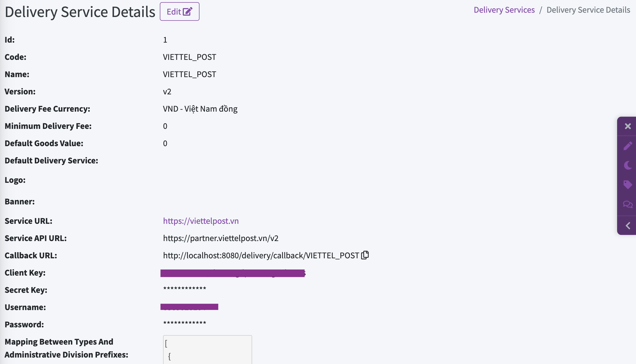636x364 pixels.
Task: Close the floating side panel with the X icon
Action: (628, 126)
